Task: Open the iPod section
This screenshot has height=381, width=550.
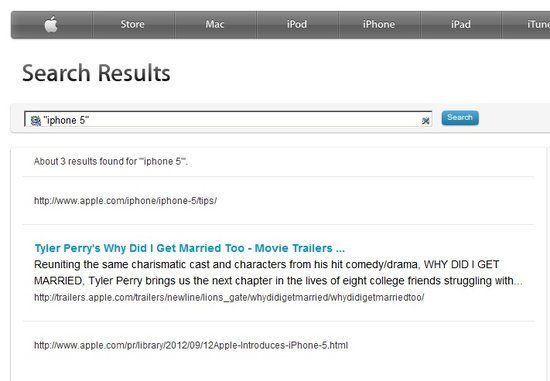Action: [297, 25]
